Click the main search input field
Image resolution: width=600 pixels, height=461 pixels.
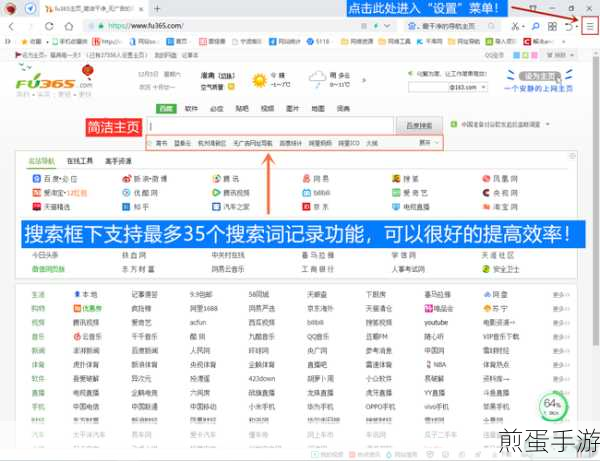pos(270,125)
